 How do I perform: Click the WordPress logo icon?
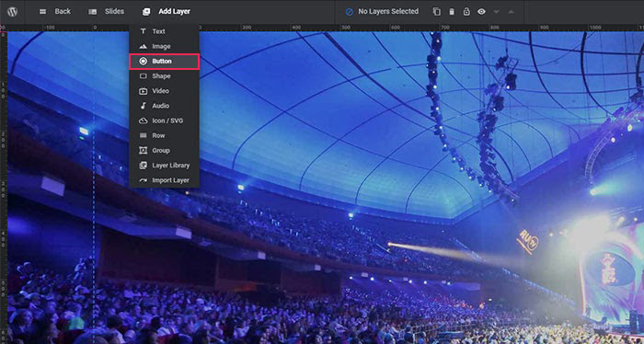[x=12, y=11]
